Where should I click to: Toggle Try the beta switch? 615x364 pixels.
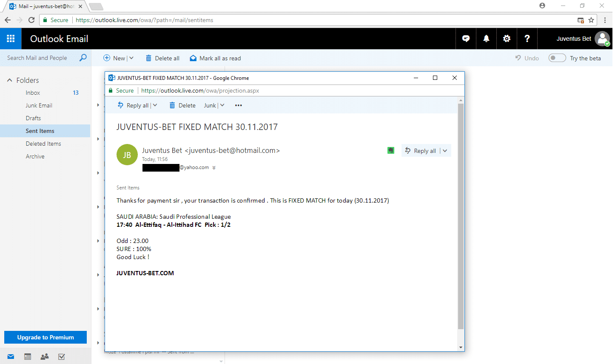click(557, 58)
